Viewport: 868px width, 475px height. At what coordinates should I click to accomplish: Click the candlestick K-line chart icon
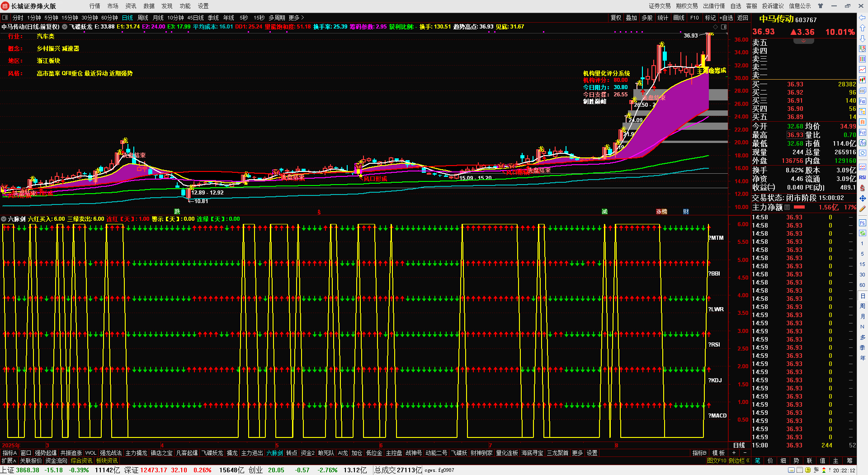(x=863, y=80)
